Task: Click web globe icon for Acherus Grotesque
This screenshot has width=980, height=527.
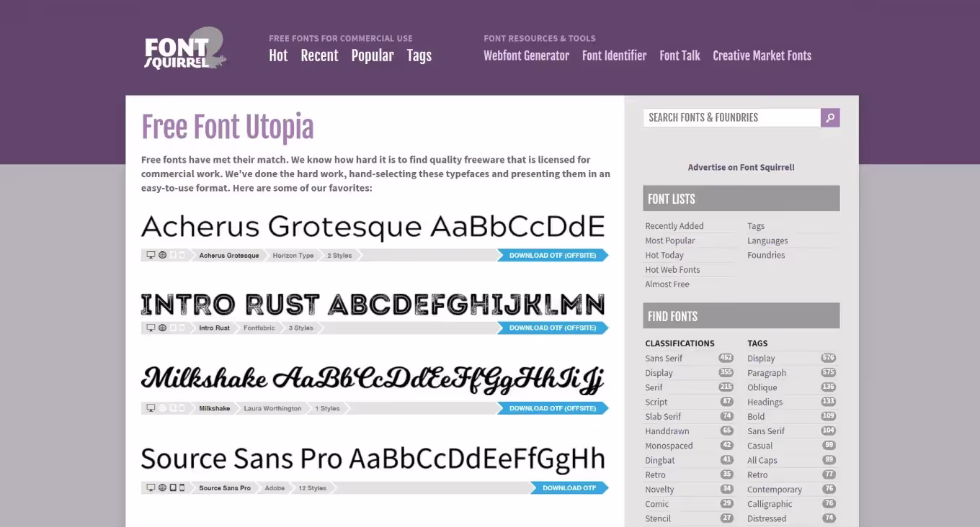Action: [162, 255]
